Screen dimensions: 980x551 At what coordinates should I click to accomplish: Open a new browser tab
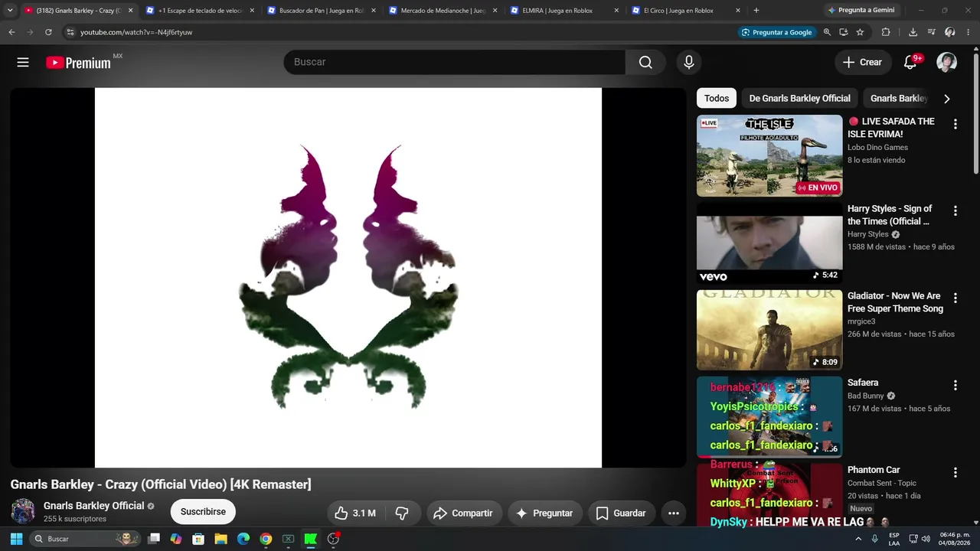click(756, 11)
